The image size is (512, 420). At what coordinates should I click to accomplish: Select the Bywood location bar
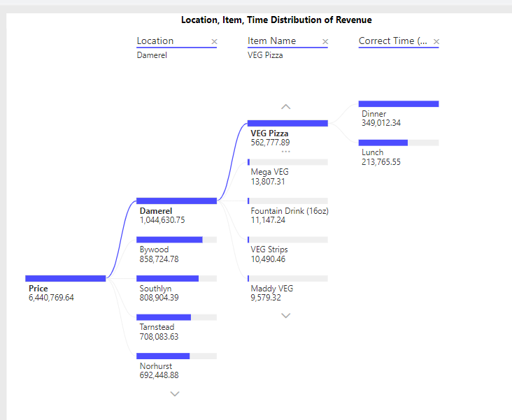pos(177,240)
